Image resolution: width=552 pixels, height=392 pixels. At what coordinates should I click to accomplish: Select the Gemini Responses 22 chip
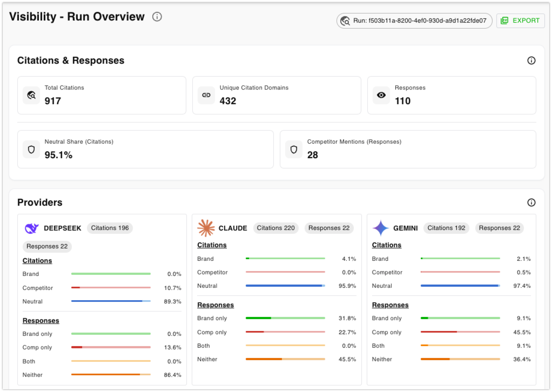[x=499, y=228]
